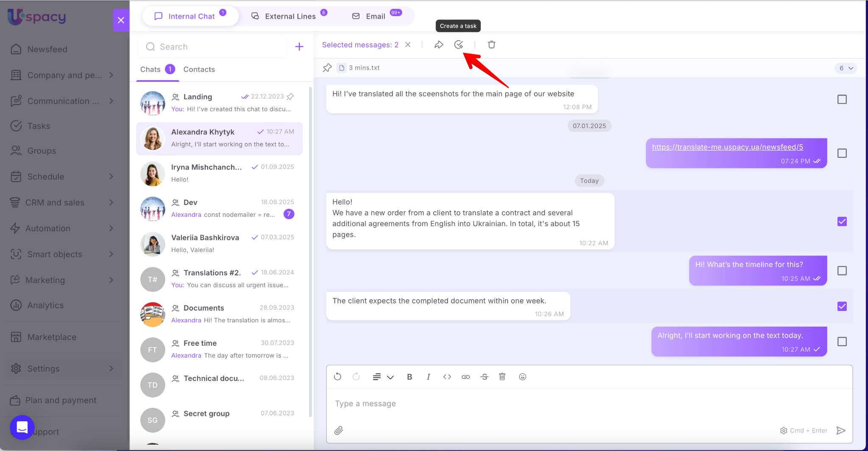Delete selected messages with trash icon

pos(492,45)
